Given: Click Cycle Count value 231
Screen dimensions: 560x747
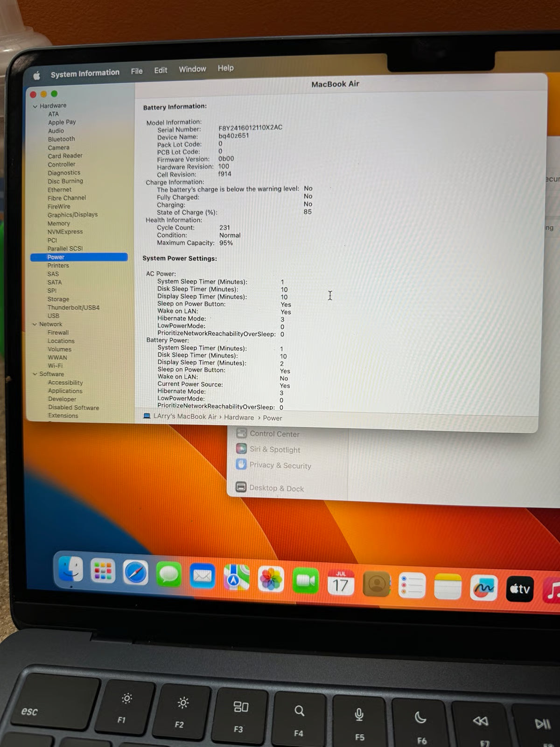Looking at the screenshot, I should 224,228.
